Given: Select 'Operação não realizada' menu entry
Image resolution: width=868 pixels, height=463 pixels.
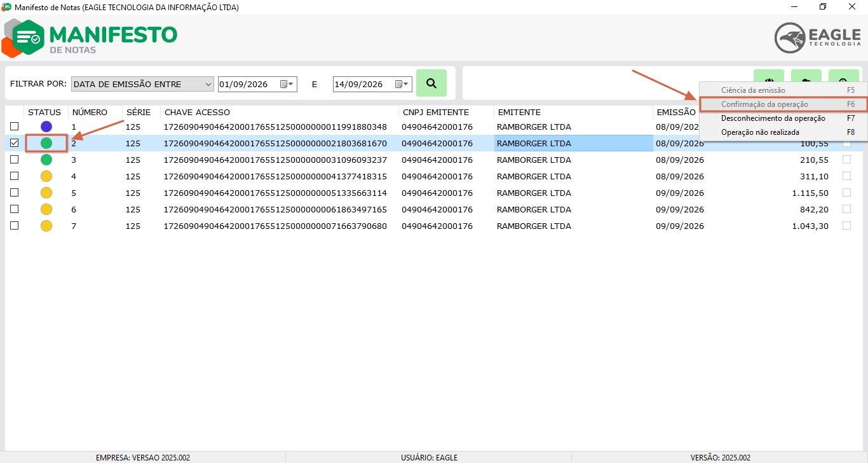Looking at the screenshot, I should coord(783,132).
